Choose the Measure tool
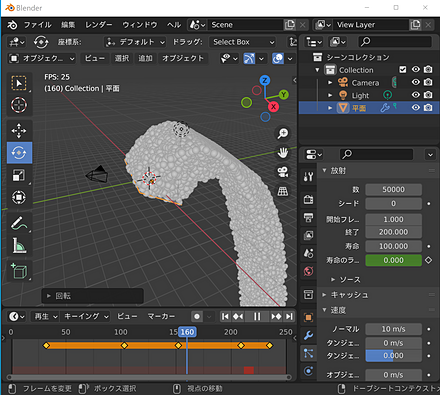Screen dimensions: 440x395 pyautogui.click(x=19, y=246)
